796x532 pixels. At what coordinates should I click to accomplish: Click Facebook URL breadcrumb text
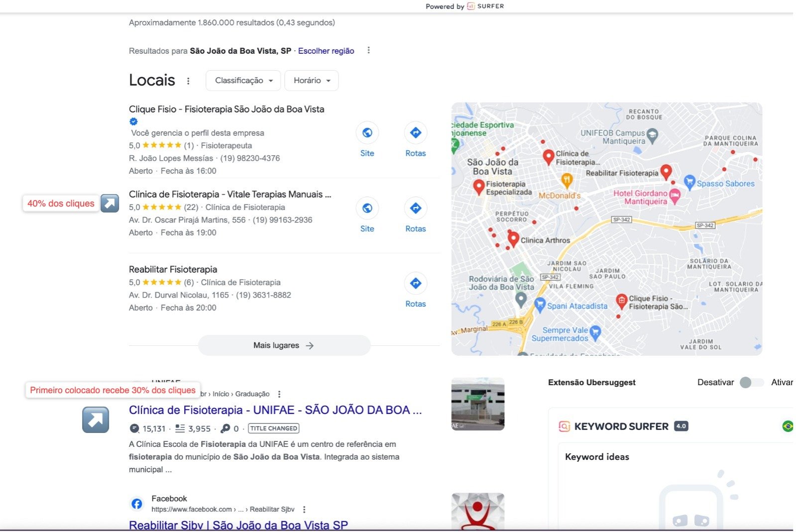[x=223, y=510]
